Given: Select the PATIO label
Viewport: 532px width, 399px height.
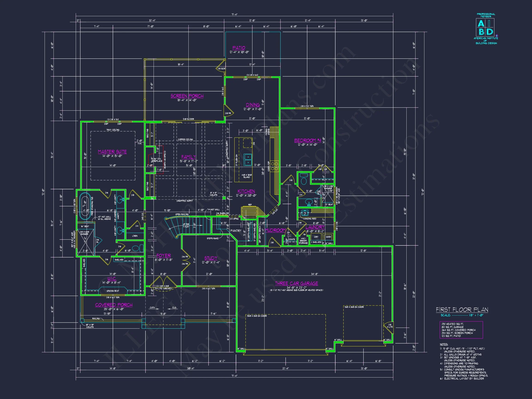Looking at the screenshot, I should tap(239, 48).
